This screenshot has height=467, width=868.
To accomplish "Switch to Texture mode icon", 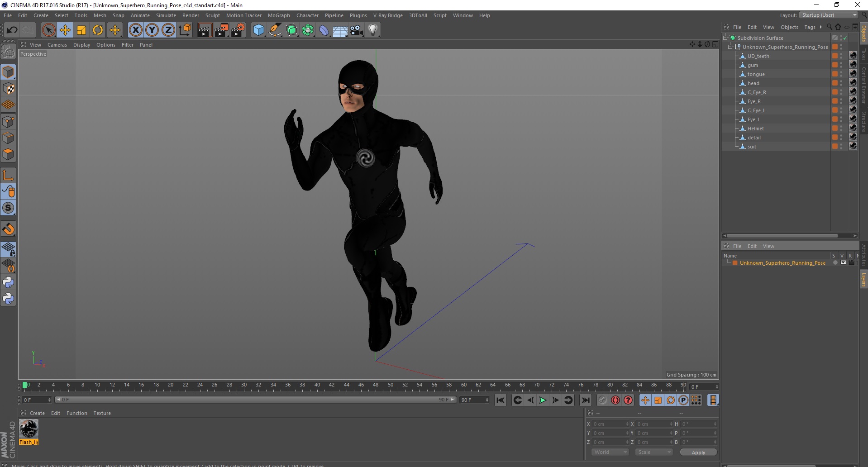I will pos(8,89).
